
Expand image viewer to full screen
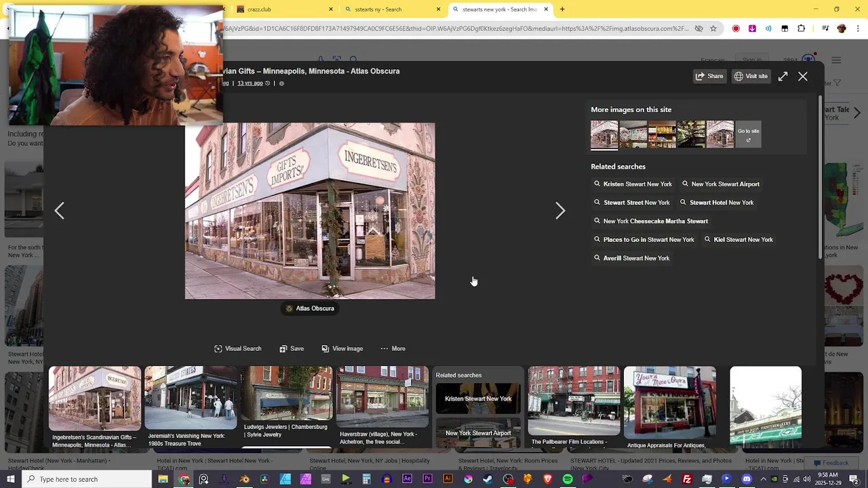click(x=783, y=77)
